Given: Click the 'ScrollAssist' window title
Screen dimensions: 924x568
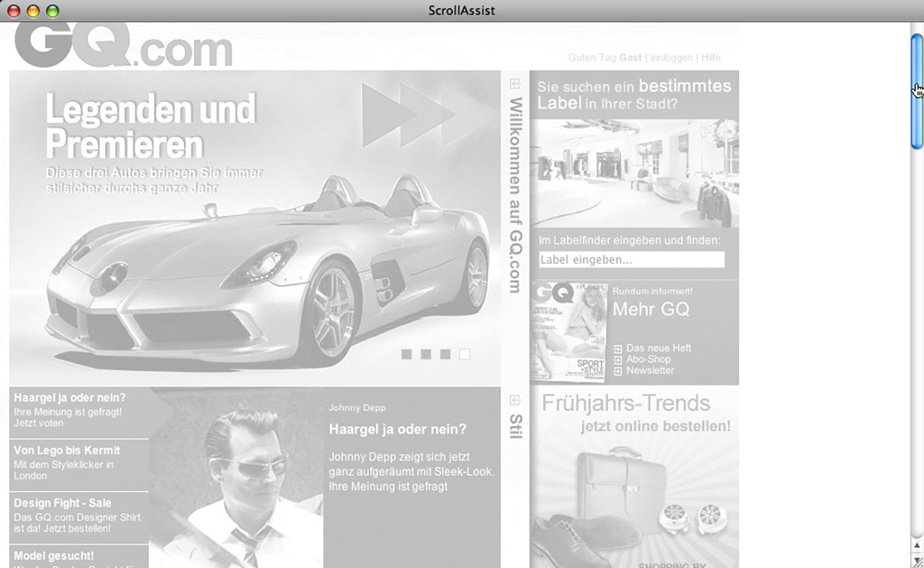Looking at the screenshot, I should coord(461,11).
